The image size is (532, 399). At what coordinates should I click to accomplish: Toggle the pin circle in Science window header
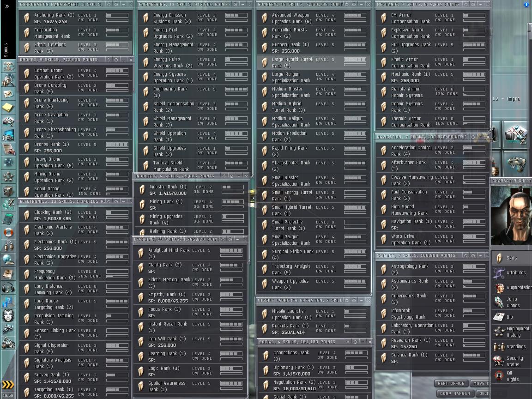pyautogui.click(x=473, y=255)
